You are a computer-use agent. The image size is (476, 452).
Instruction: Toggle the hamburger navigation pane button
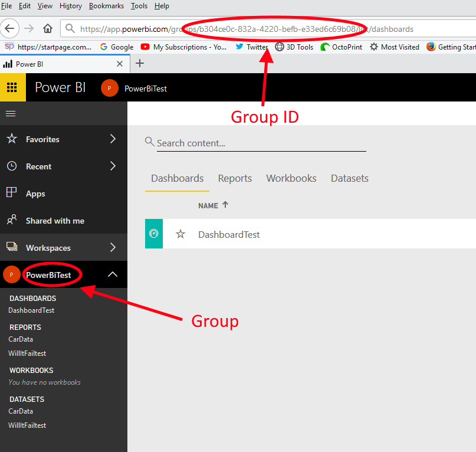(11, 114)
